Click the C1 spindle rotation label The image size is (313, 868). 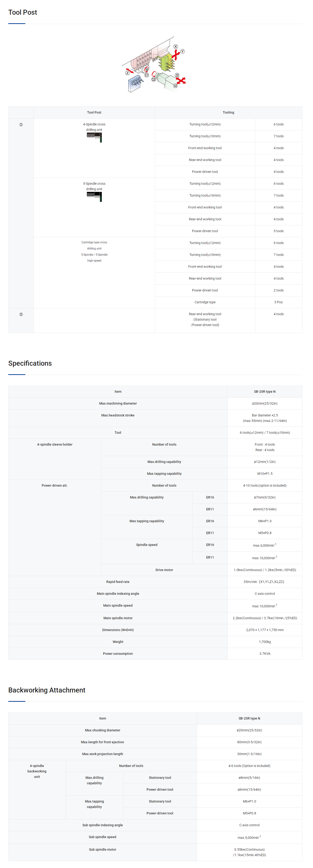[x=147, y=75]
